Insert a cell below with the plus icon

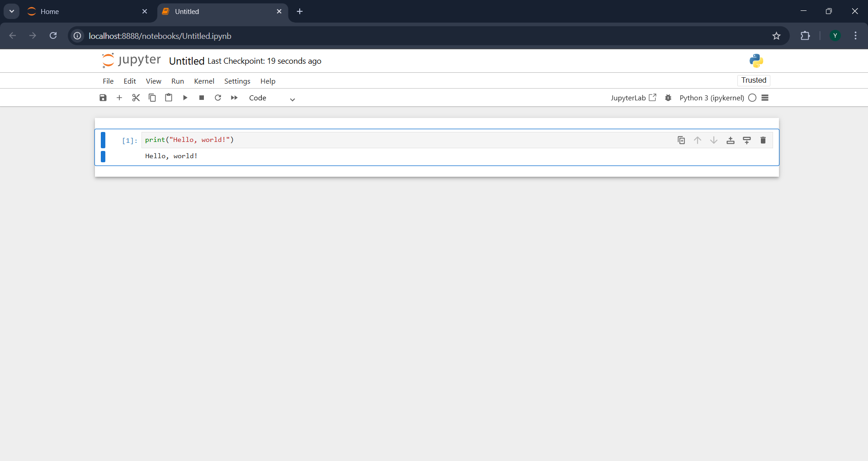tap(119, 98)
